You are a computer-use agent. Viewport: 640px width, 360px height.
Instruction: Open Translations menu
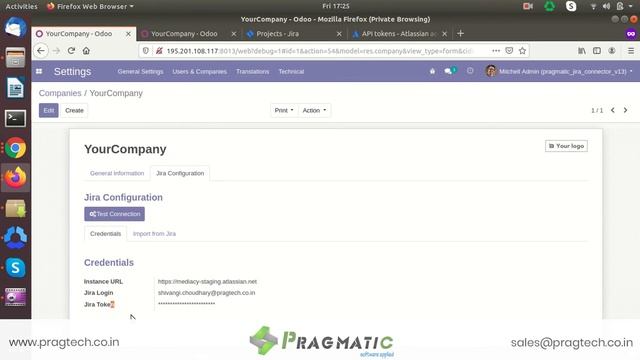pos(253,71)
